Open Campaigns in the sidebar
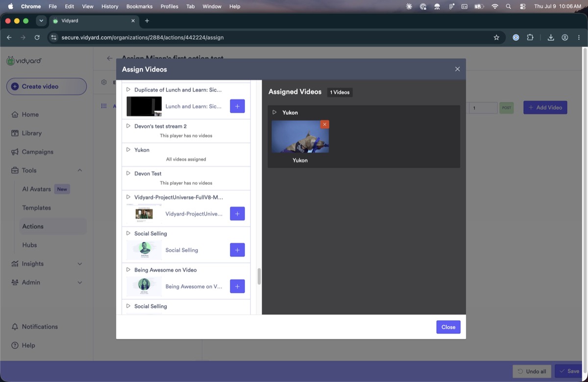The width and height of the screenshot is (588, 382). (37, 152)
